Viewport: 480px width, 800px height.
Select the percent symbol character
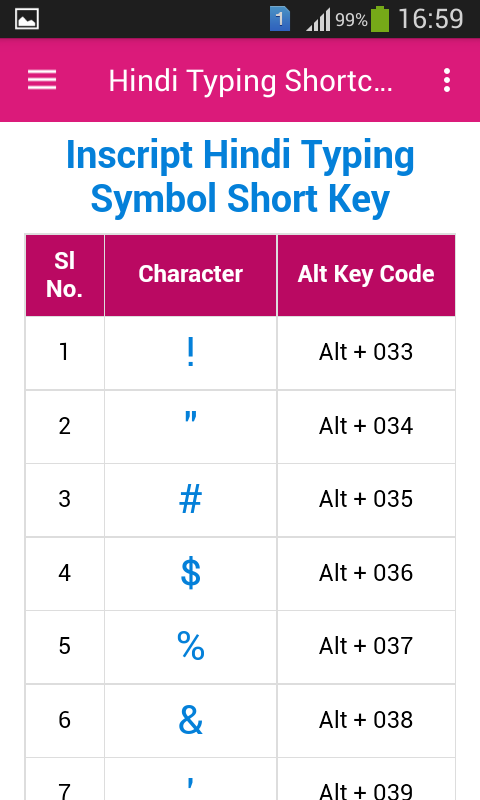click(191, 646)
